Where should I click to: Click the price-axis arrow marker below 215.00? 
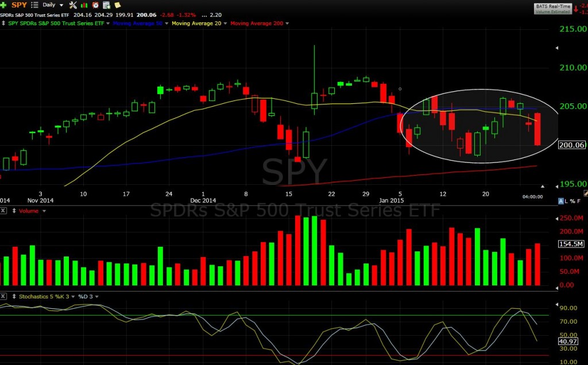[556, 48]
